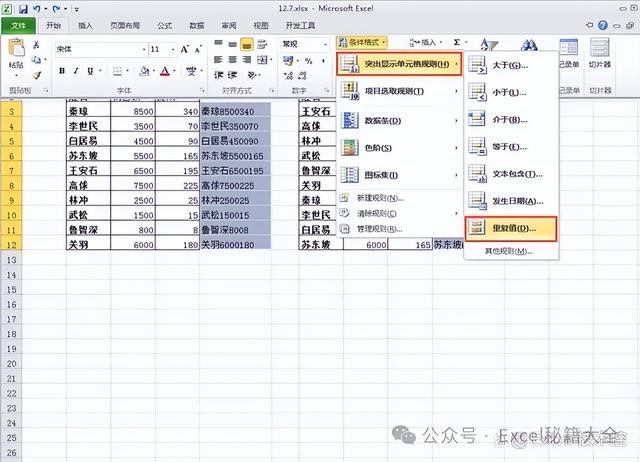Expand the AutoSum Σ dropdown arrow
Viewport: 640px width, 462px height.
[x=466, y=42]
